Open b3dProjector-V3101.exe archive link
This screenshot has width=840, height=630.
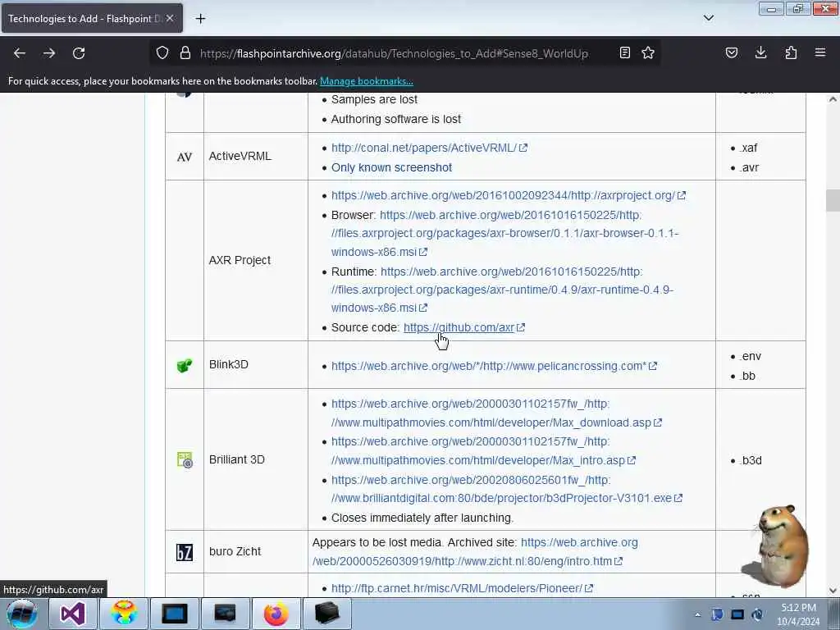[x=507, y=489]
